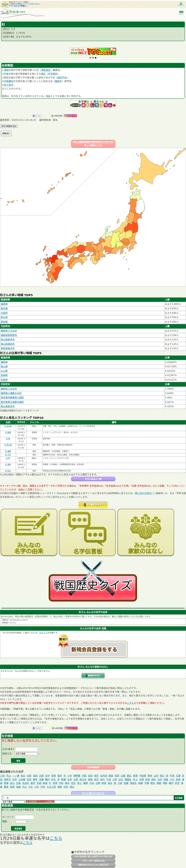Open 名字で検索 dropdown below bottom search bar
The image size is (186, 868).
pos(14,802)
